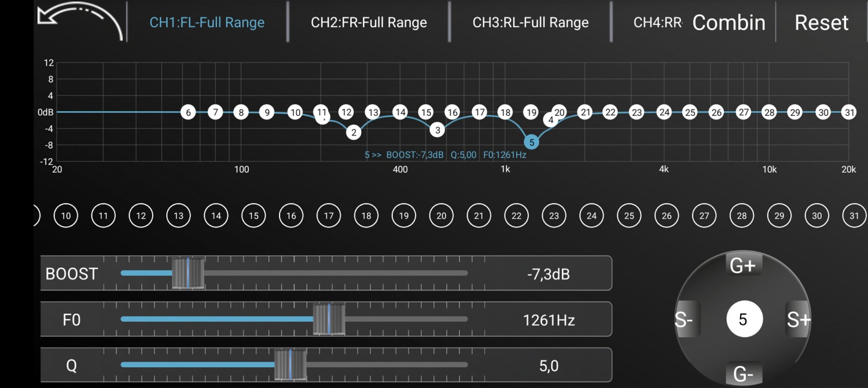
Task: Choose band 31 in the band selector row
Action: point(854,216)
